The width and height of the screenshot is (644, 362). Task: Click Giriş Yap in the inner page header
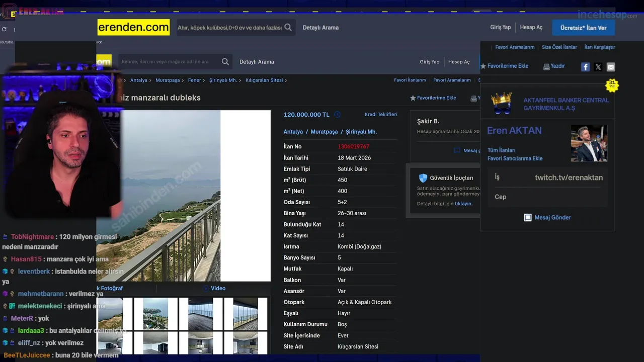pyautogui.click(x=430, y=62)
